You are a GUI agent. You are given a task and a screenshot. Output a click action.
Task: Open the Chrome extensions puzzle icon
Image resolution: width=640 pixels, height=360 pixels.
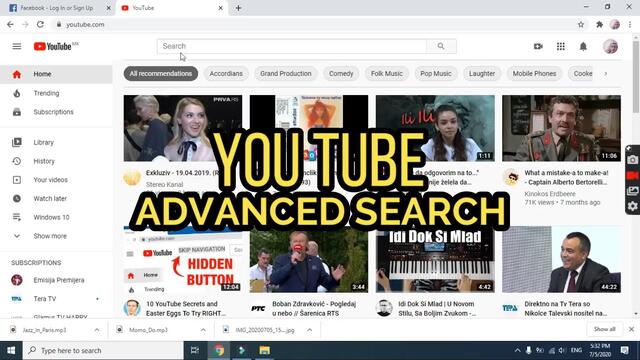[x=599, y=24]
